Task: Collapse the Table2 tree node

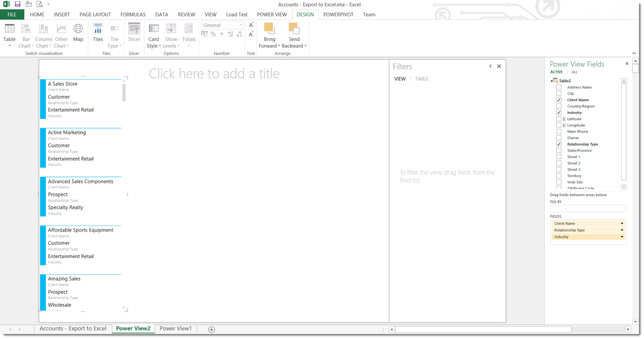Action: click(551, 81)
